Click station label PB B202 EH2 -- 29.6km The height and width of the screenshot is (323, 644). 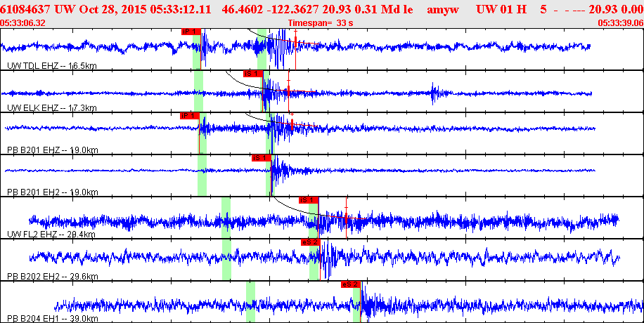pos(53,277)
